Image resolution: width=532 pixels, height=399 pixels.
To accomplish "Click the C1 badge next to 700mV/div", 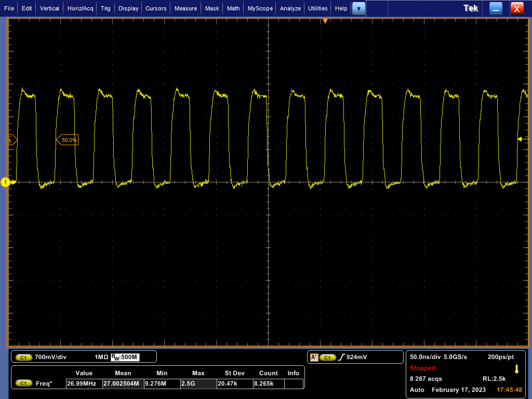I will 24,357.
